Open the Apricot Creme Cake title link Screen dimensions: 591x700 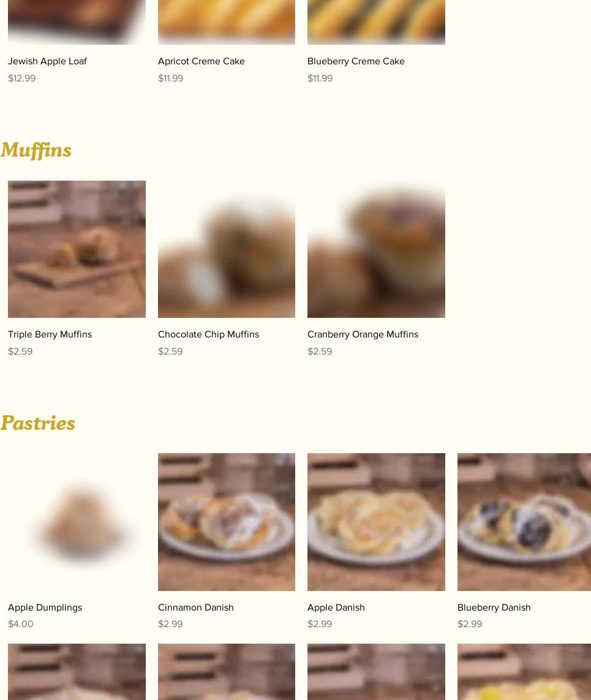(x=201, y=61)
